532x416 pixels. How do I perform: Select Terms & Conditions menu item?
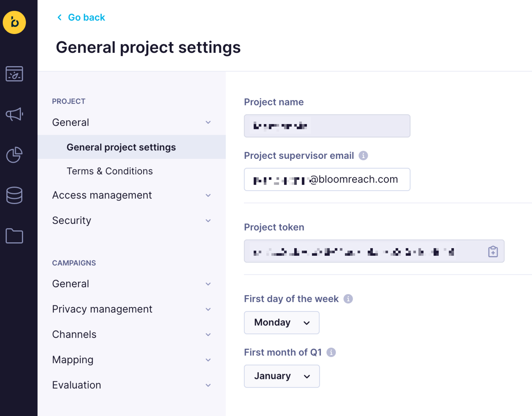[x=110, y=171]
